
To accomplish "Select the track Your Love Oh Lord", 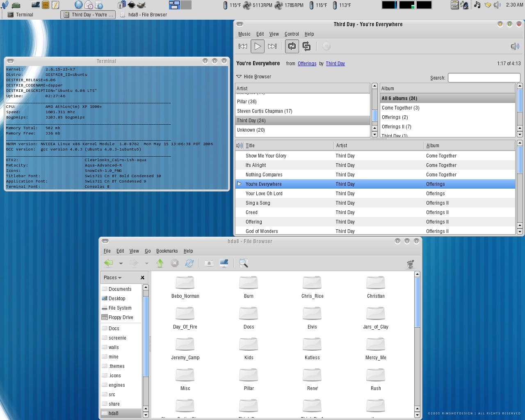I will (x=375, y=194).
